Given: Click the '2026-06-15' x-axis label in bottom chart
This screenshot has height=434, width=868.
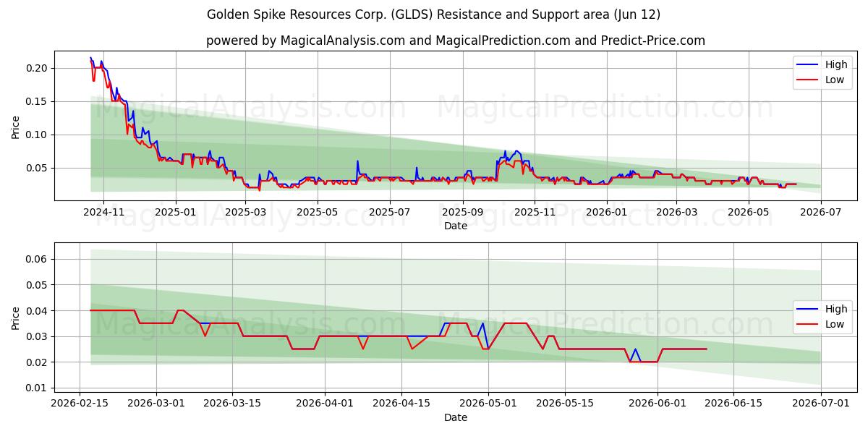Looking at the screenshot, I should click(733, 404).
